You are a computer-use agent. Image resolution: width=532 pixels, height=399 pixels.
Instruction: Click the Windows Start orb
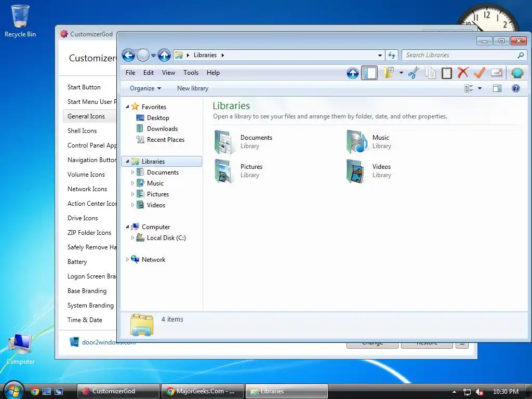13,390
